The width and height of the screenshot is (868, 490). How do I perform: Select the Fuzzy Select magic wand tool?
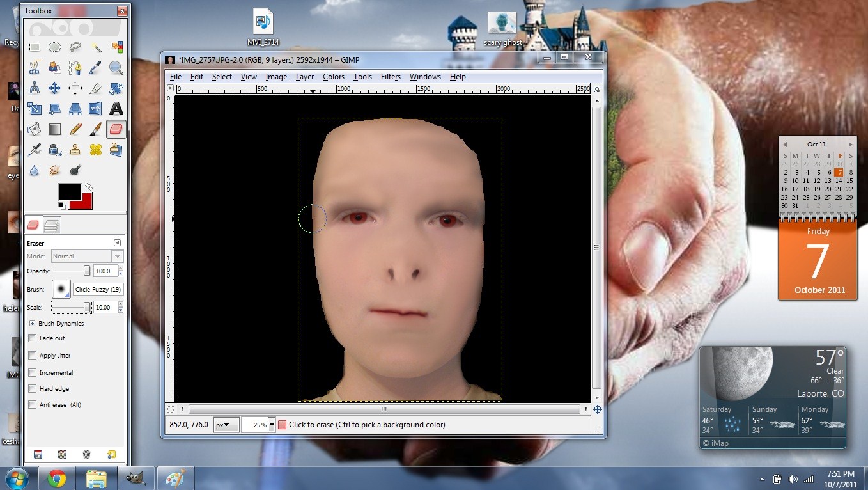pos(96,47)
